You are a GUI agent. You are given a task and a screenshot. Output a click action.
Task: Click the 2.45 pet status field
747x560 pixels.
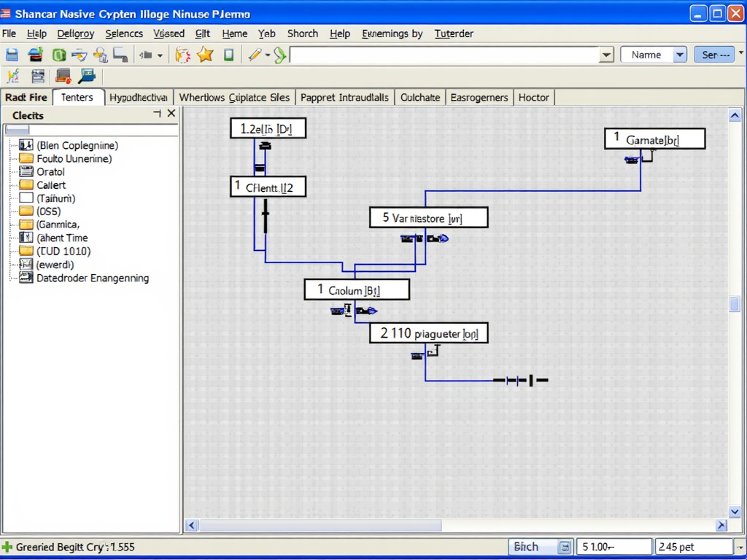[x=693, y=547]
